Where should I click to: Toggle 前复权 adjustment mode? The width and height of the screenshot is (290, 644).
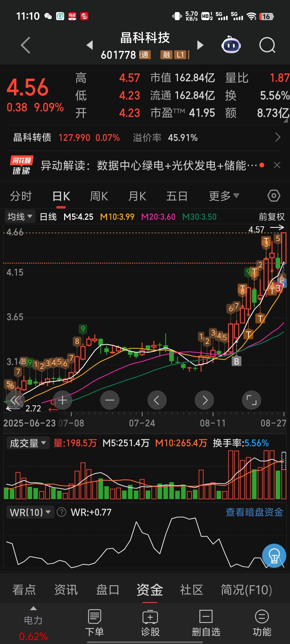click(271, 217)
